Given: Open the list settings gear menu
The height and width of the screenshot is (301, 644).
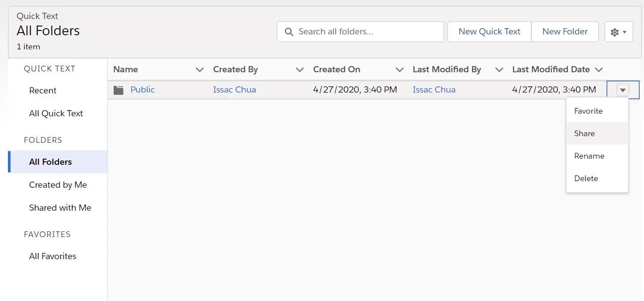Looking at the screenshot, I should click(618, 32).
